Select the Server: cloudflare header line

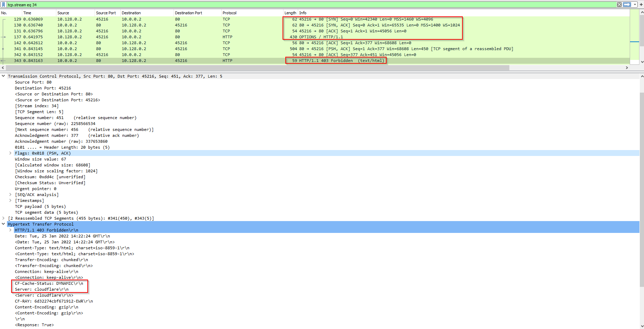click(x=42, y=289)
